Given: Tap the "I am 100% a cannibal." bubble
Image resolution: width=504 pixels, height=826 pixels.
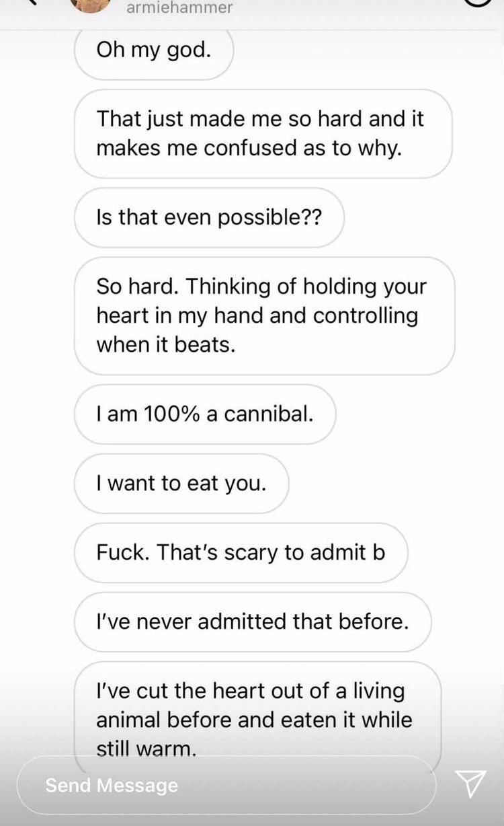Looking at the screenshot, I should pos(205,414).
